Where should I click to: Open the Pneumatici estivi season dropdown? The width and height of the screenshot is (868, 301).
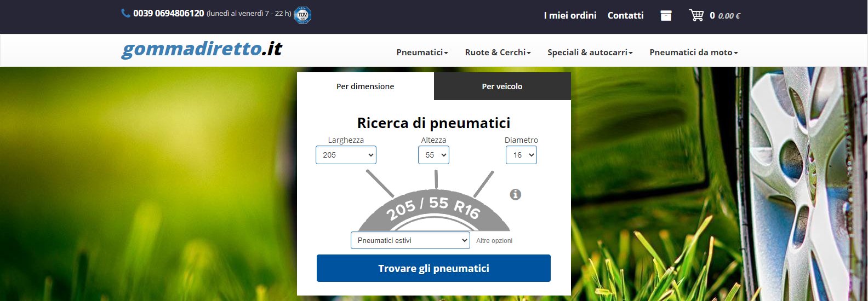410,240
